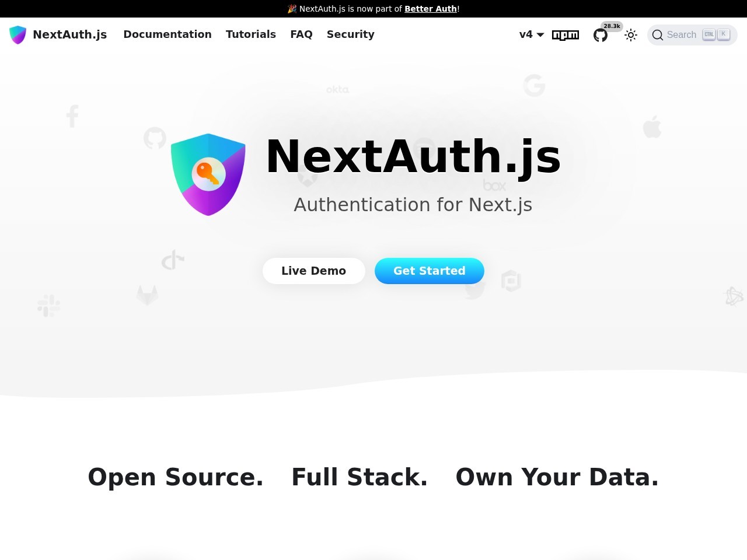Click the "Full Stack." heading
747x560 pixels.
[359, 477]
